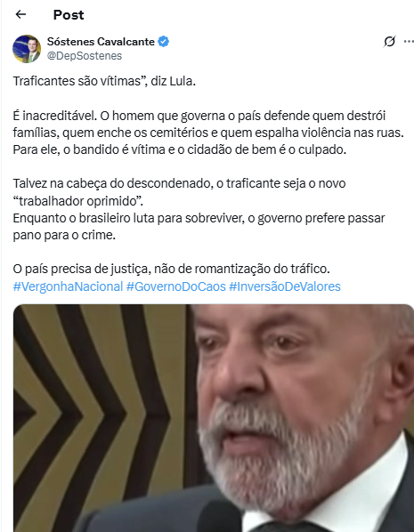Click the line "Traficantes são vítimas", diz Lula

[104, 82]
